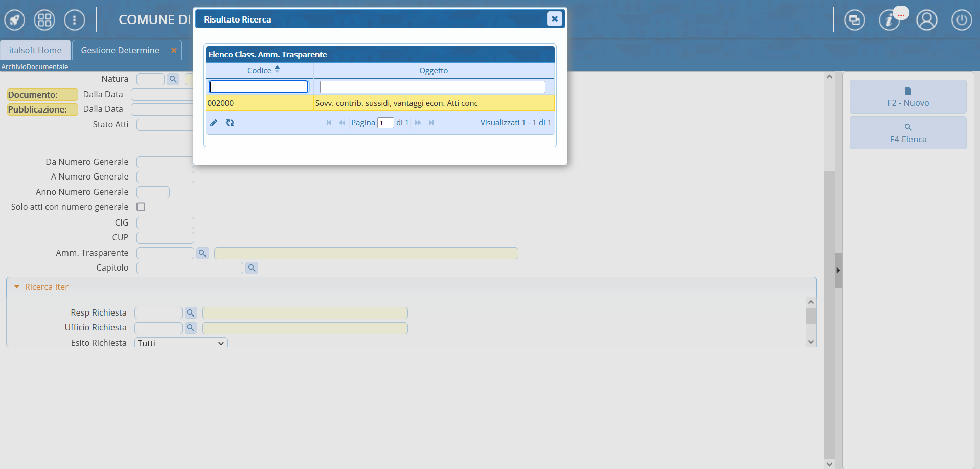Click the F4-Elenca button
The height and width of the screenshot is (469, 980).
pyautogui.click(x=907, y=133)
